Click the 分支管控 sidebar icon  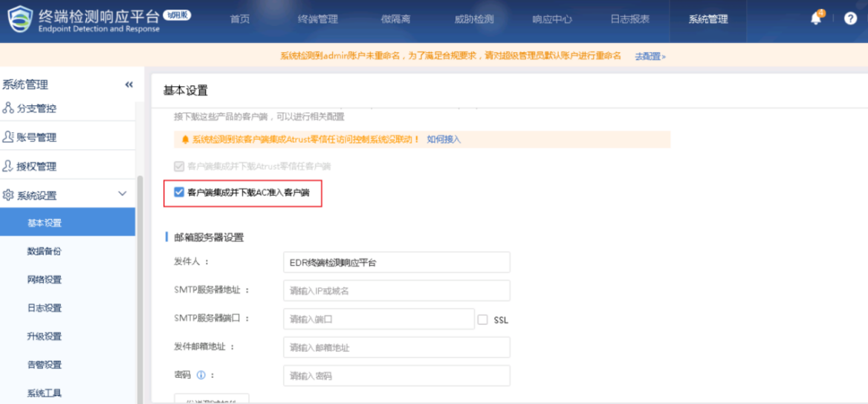click(8, 108)
